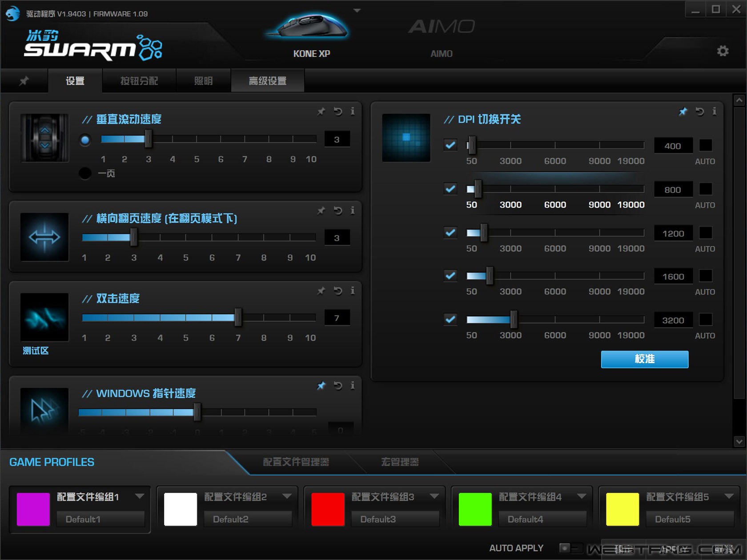Open the 配置文件管理器 tab
This screenshot has height=560, width=747.
click(x=296, y=462)
